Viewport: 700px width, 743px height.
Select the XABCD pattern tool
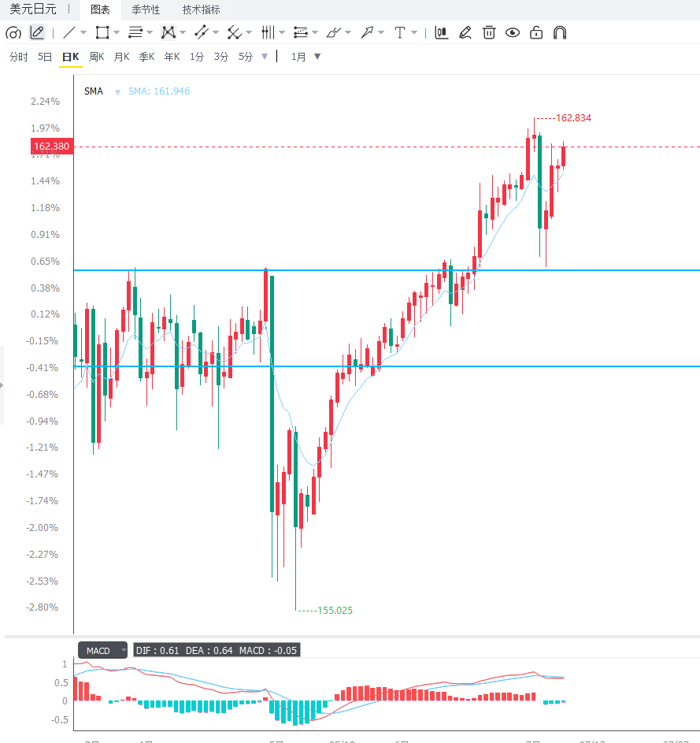(x=169, y=32)
